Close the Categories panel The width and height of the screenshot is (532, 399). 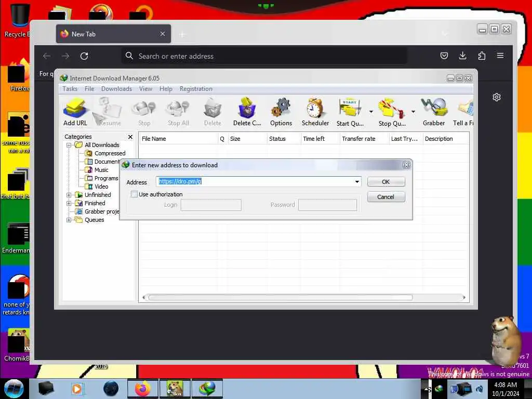coord(130,137)
